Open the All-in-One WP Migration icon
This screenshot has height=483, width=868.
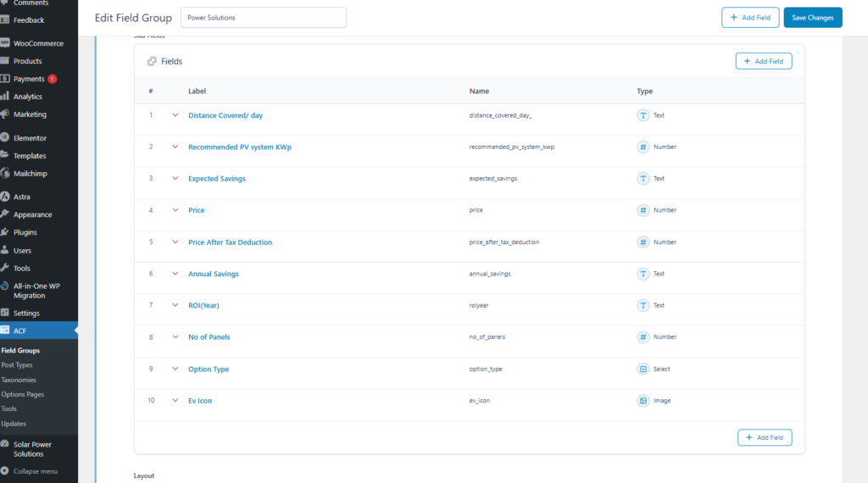tap(5, 286)
